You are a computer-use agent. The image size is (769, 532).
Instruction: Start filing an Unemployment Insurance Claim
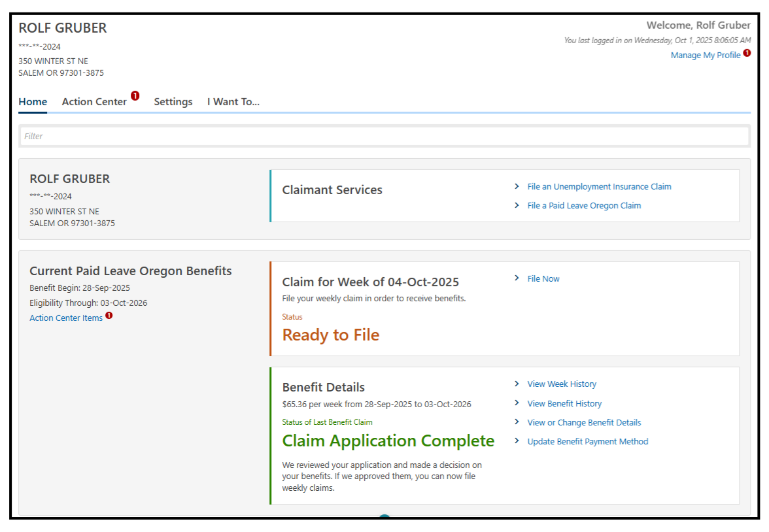[x=599, y=186]
